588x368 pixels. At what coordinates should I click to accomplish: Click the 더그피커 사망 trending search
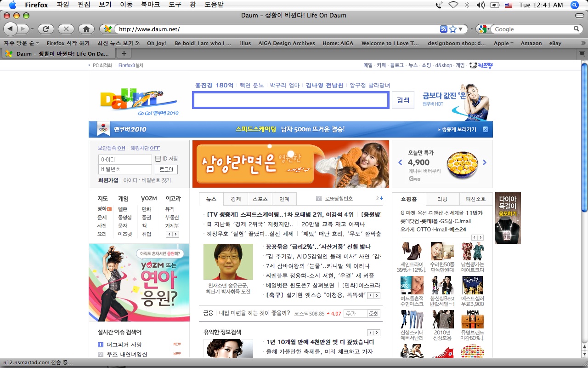click(124, 345)
